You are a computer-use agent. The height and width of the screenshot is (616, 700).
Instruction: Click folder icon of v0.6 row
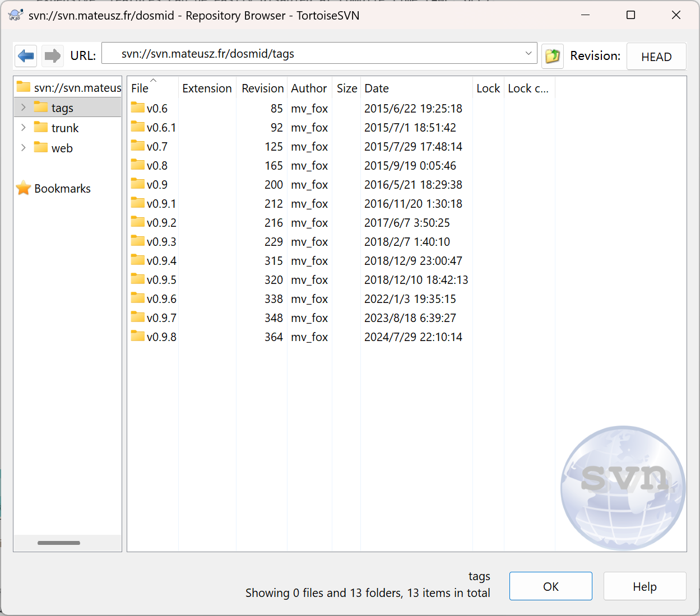click(x=138, y=108)
